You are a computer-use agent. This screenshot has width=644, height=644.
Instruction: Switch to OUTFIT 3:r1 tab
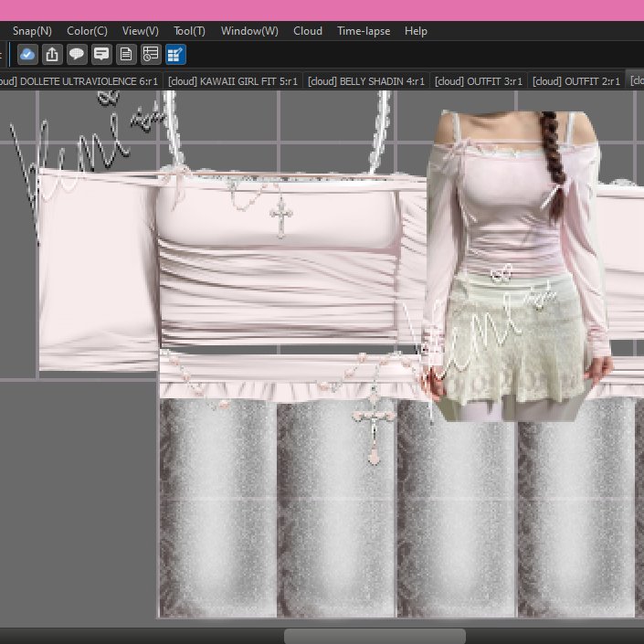point(479,81)
